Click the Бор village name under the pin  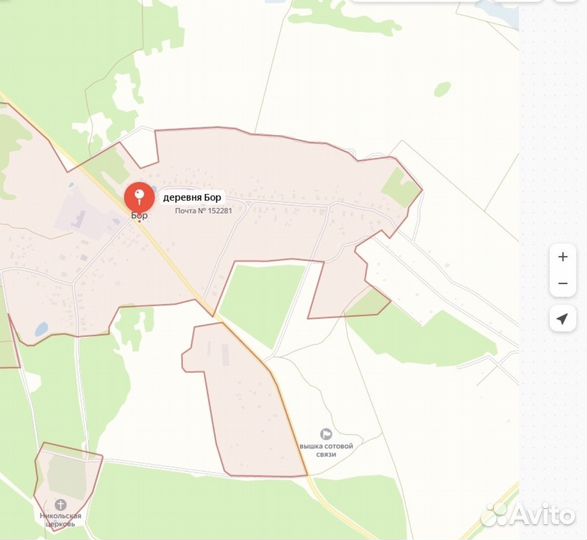139,215
